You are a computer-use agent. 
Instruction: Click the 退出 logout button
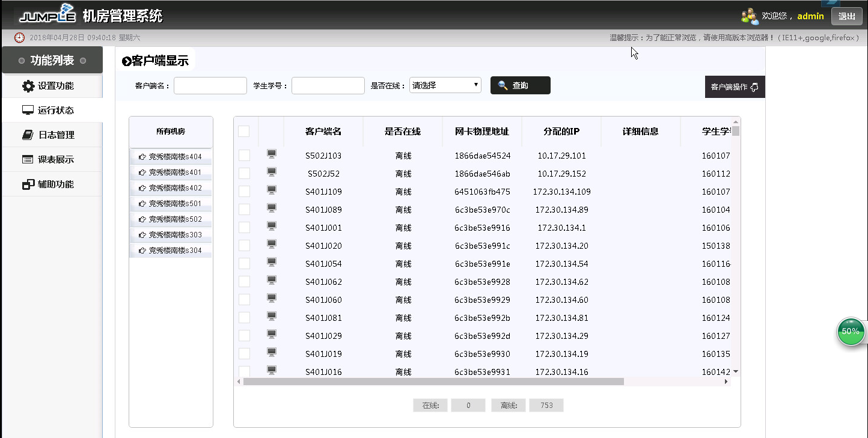pos(846,16)
